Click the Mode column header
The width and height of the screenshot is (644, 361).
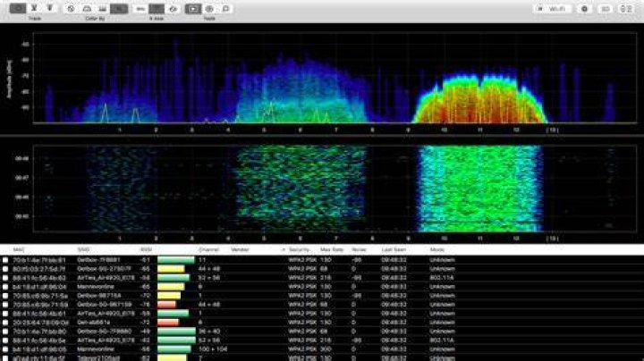(x=437, y=249)
